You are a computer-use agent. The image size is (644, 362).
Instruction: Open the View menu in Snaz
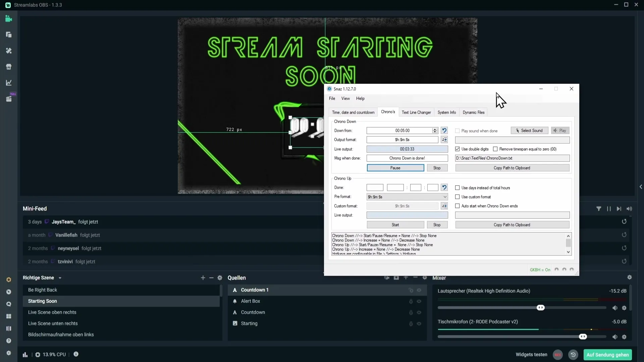pyautogui.click(x=345, y=99)
